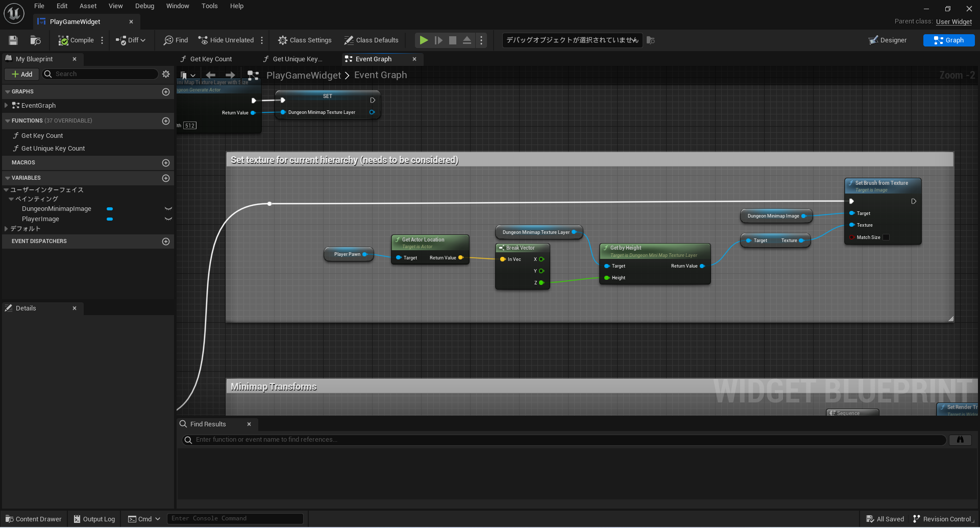Click PlayGameWidget breadcrumb

304,75
